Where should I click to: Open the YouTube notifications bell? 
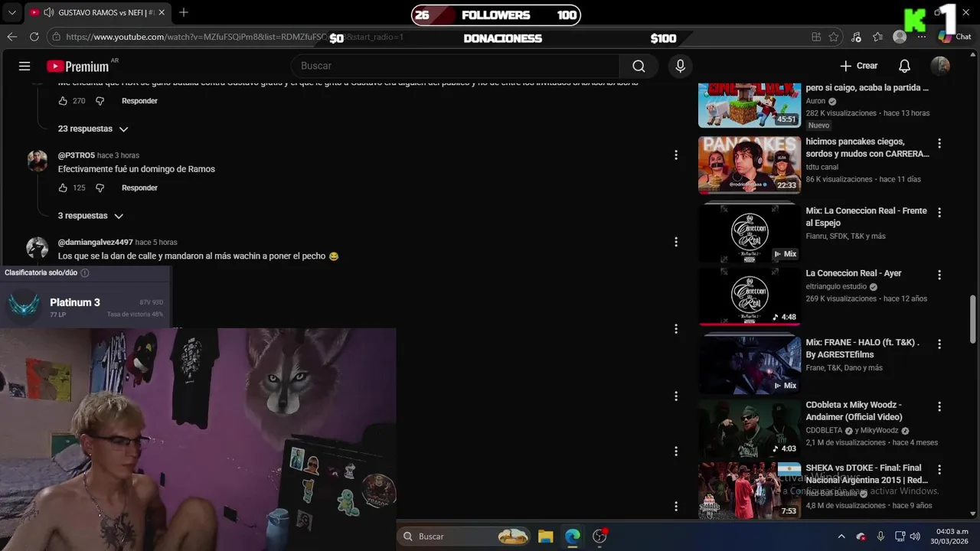[x=904, y=66]
